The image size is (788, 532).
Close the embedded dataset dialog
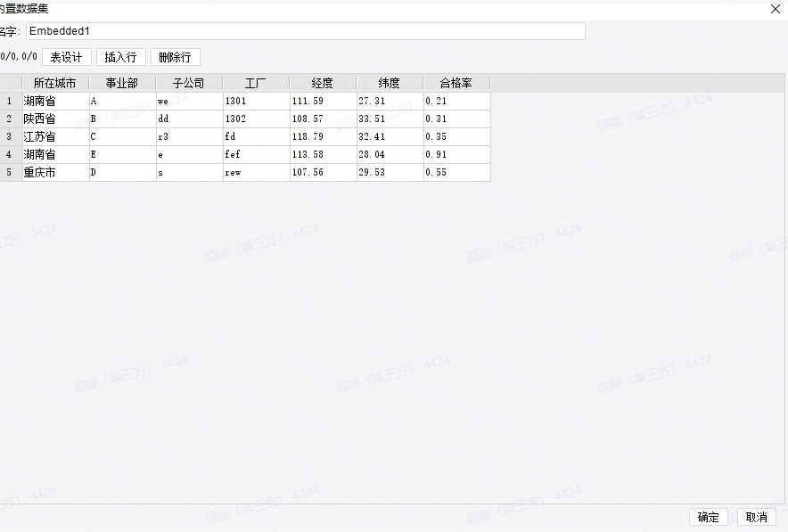pyautogui.click(x=776, y=9)
